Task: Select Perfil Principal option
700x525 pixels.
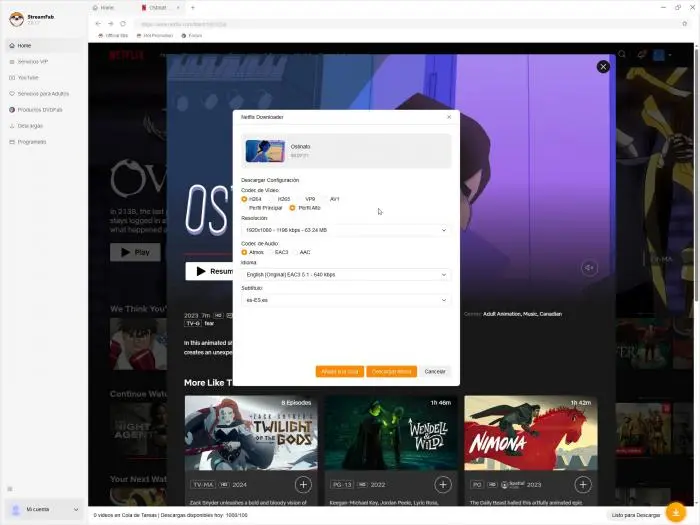Action: (x=262, y=208)
